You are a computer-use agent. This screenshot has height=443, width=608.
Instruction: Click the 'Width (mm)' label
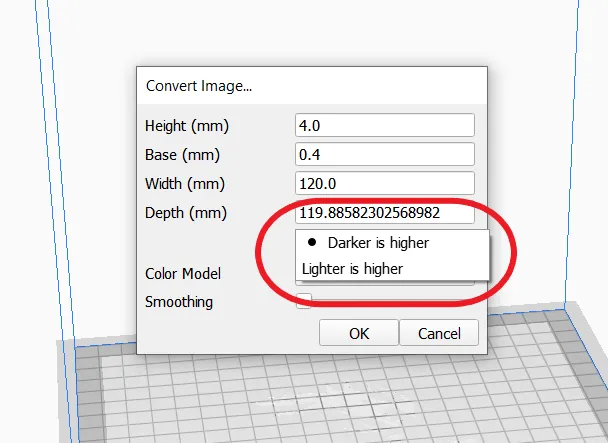185,184
